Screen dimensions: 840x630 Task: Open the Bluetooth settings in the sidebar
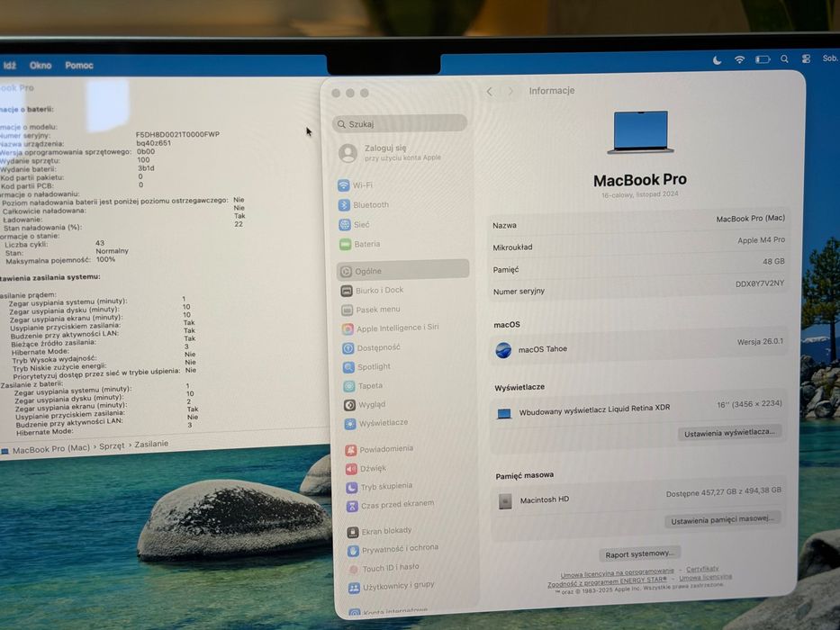click(364, 205)
